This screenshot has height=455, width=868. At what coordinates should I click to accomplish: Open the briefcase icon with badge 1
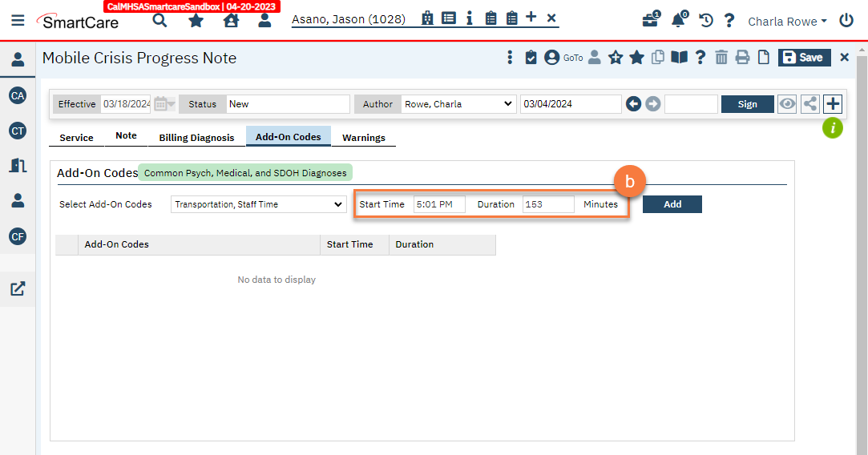click(x=651, y=19)
